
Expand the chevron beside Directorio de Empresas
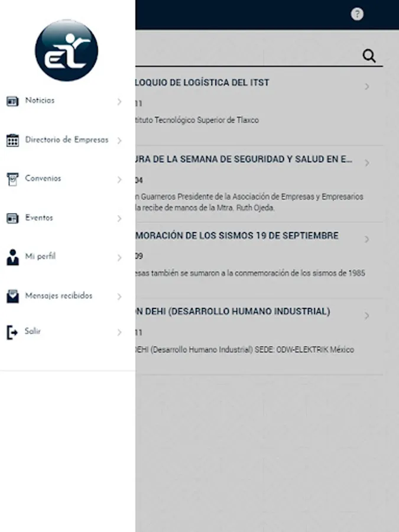tap(119, 141)
